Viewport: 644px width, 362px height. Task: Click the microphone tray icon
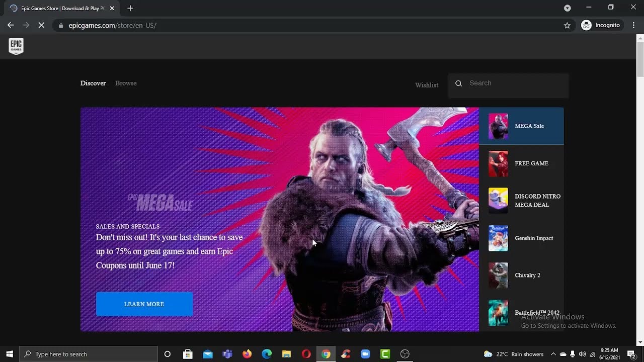pos(573,354)
